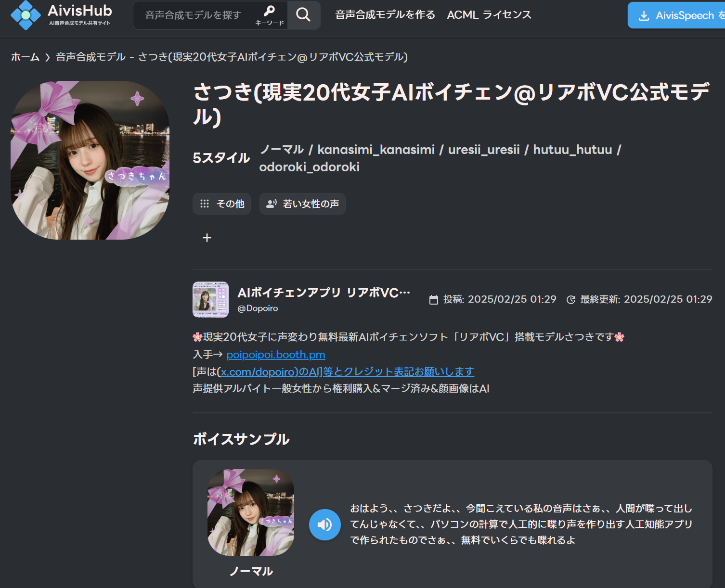Click the odoroki_odoroki style name
The height and width of the screenshot is (588, 725).
310,167
